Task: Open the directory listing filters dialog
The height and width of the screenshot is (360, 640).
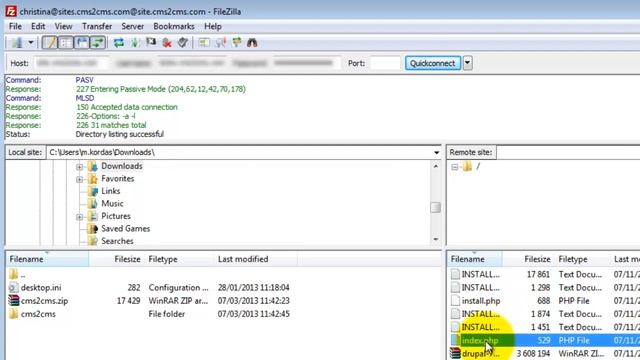Action: pyautogui.click(x=204, y=42)
